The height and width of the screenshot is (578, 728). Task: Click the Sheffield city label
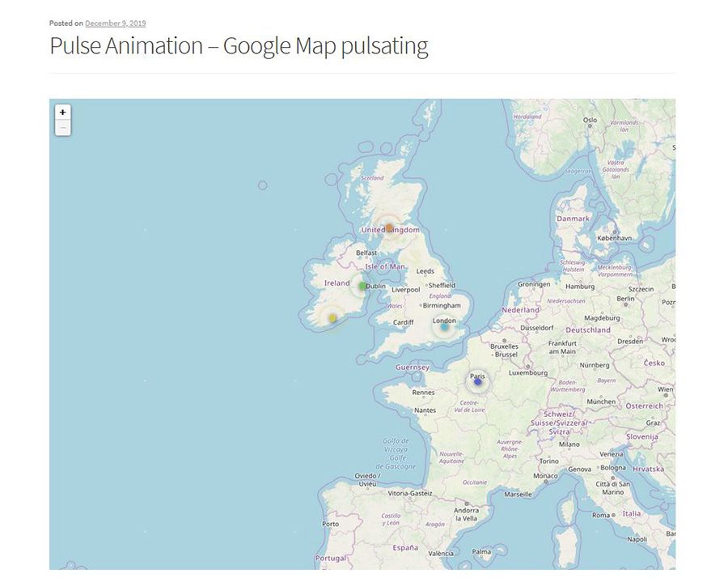pyautogui.click(x=442, y=285)
